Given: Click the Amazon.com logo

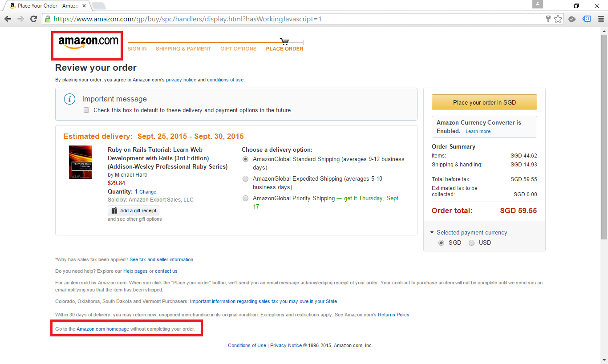Looking at the screenshot, I should coord(88,43).
